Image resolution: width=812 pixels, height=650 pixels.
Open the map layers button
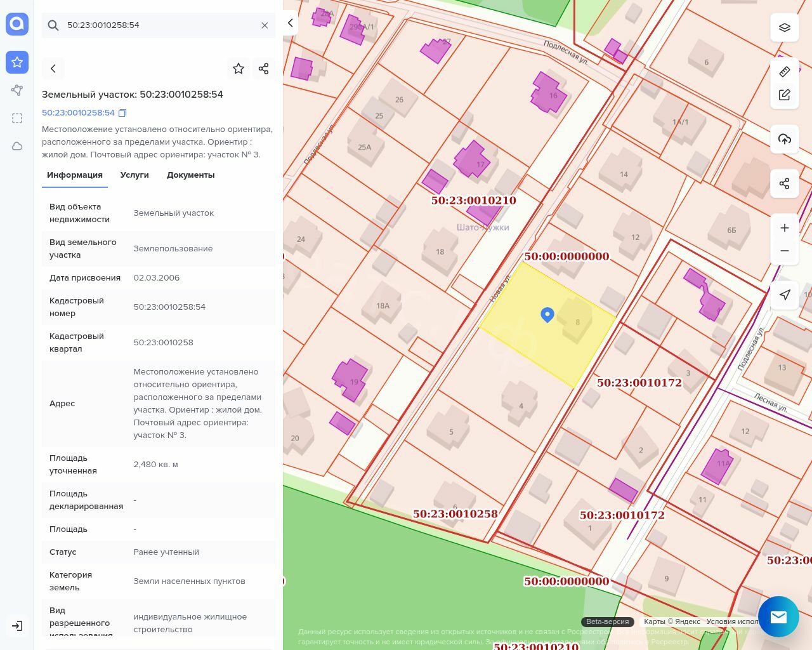click(x=785, y=27)
